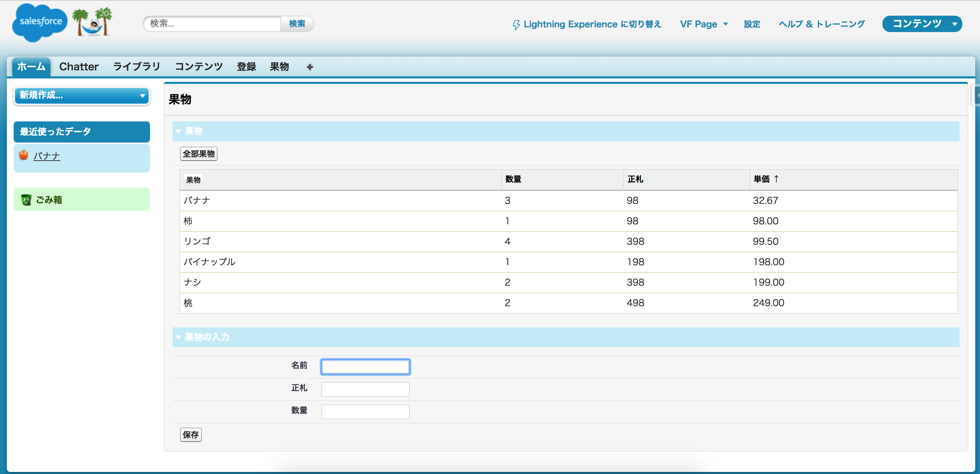
Task: Open the ごみ箱 recycle bin link
Action: point(49,200)
